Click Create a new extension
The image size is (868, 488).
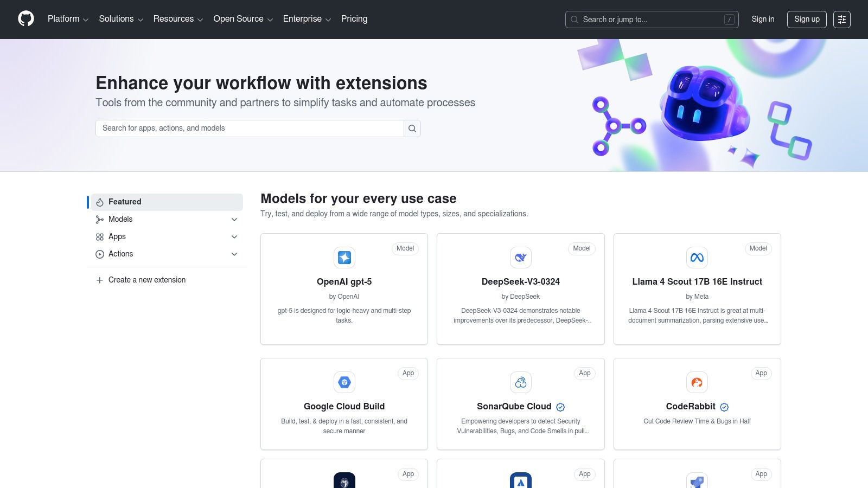click(x=146, y=280)
